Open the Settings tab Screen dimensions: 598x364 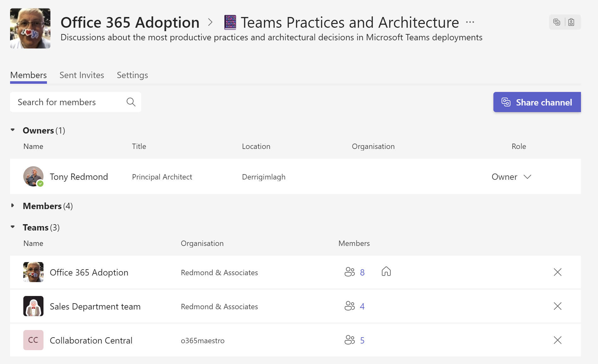point(132,75)
